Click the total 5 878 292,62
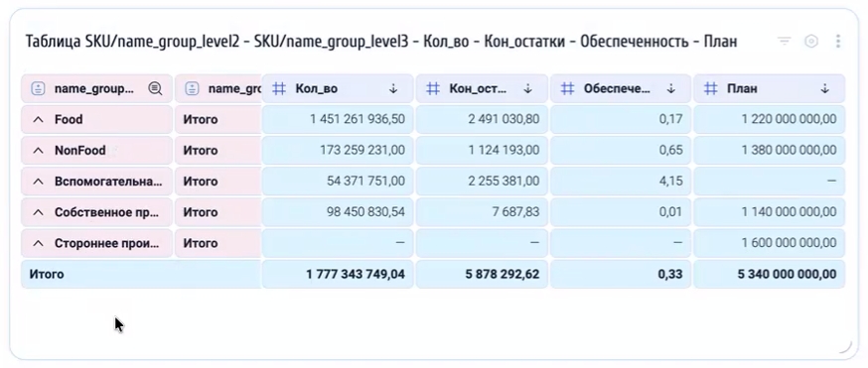 pos(503,274)
